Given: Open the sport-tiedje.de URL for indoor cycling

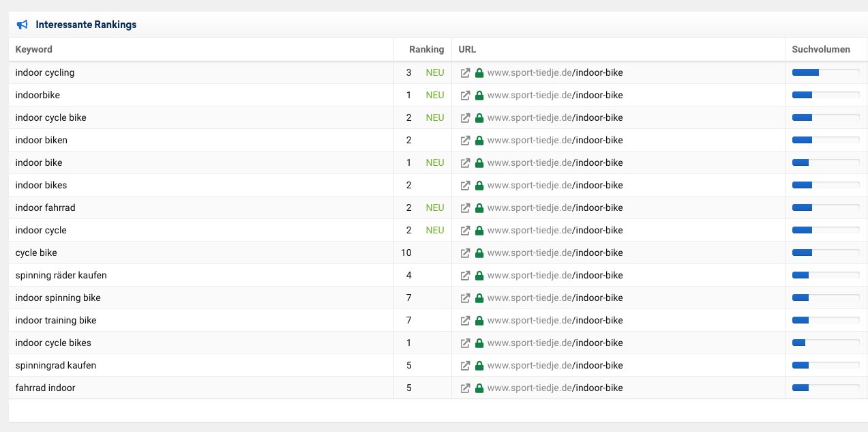Looking at the screenshot, I should pos(555,72).
